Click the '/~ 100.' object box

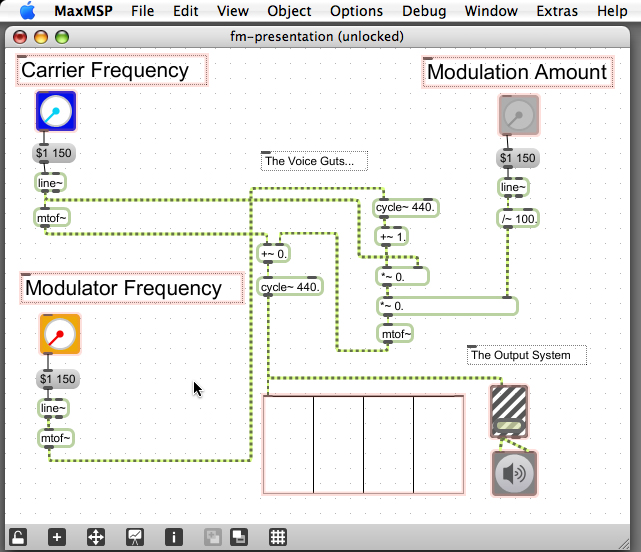[x=519, y=218]
